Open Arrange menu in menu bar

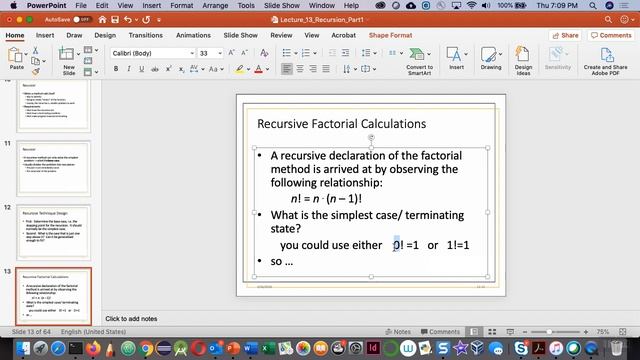pos(215,5)
